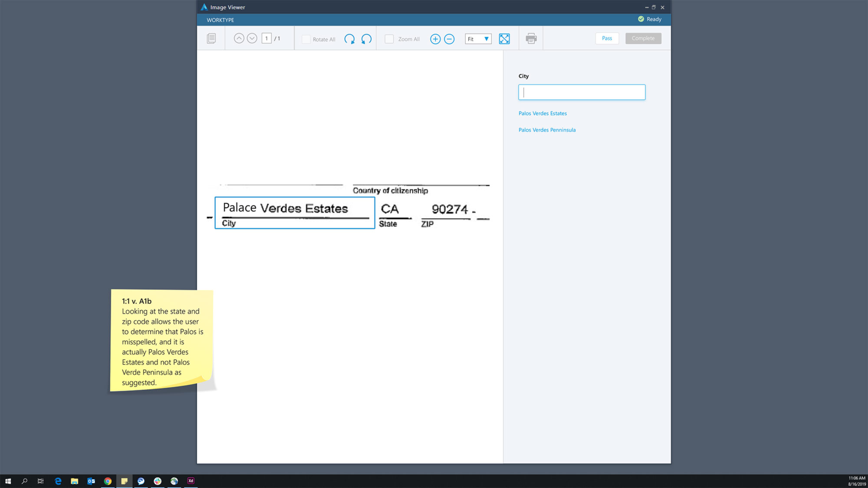Go to previous page with up arrow
This screenshot has height=488, width=868.
click(x=239, y=38)
